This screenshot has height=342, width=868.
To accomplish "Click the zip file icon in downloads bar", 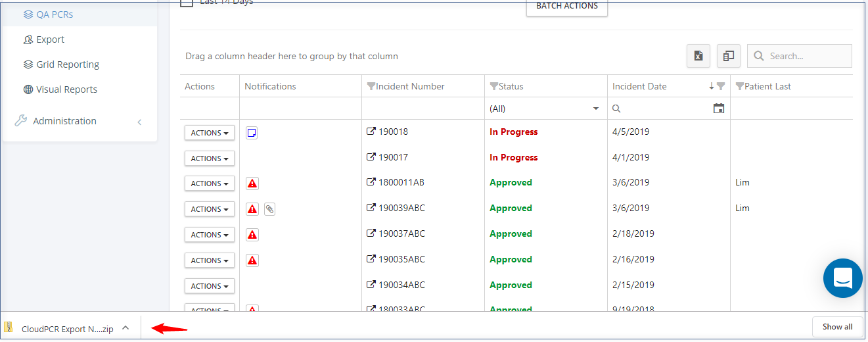I will 9,328.
